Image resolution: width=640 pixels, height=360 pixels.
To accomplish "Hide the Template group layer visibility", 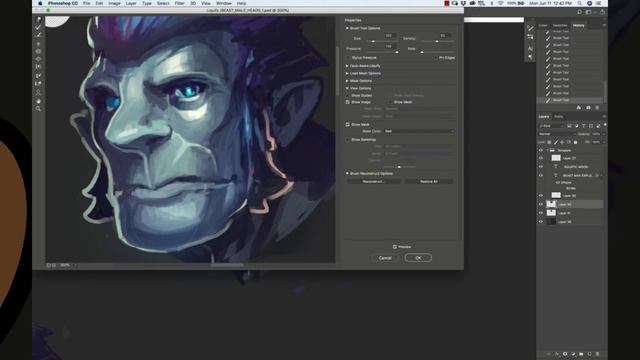I will click(x=541, y=150).
